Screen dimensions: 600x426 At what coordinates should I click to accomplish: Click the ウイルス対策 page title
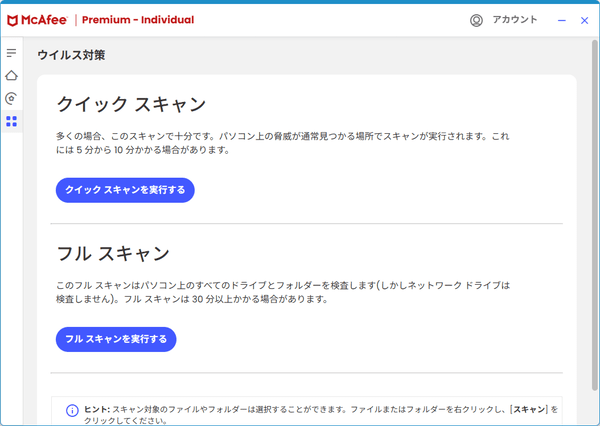click(71, 55)
